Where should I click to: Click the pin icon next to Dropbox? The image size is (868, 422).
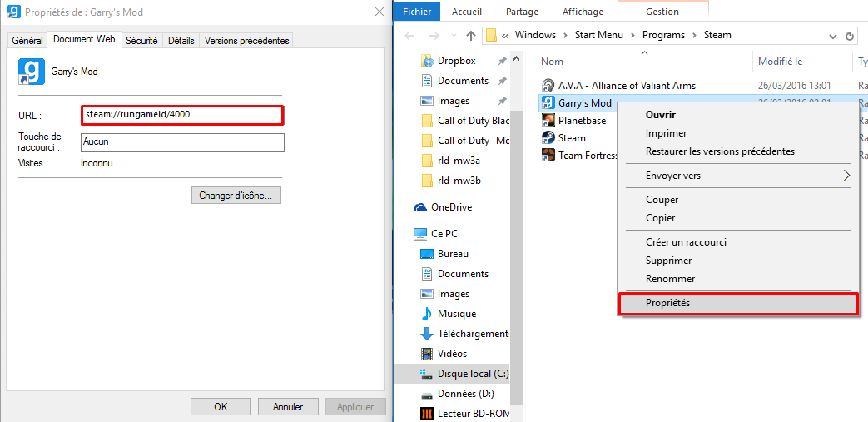tap(502, 61)
